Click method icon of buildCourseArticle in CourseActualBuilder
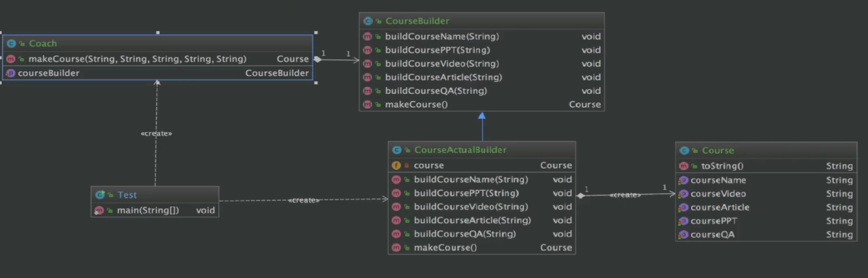 (x=396, y=221)
